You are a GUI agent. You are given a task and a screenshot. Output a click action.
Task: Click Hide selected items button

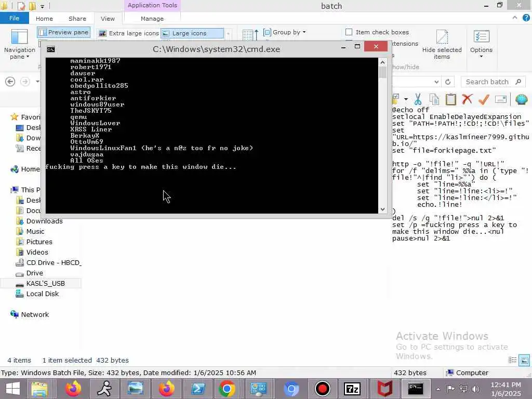pos(442,45)
